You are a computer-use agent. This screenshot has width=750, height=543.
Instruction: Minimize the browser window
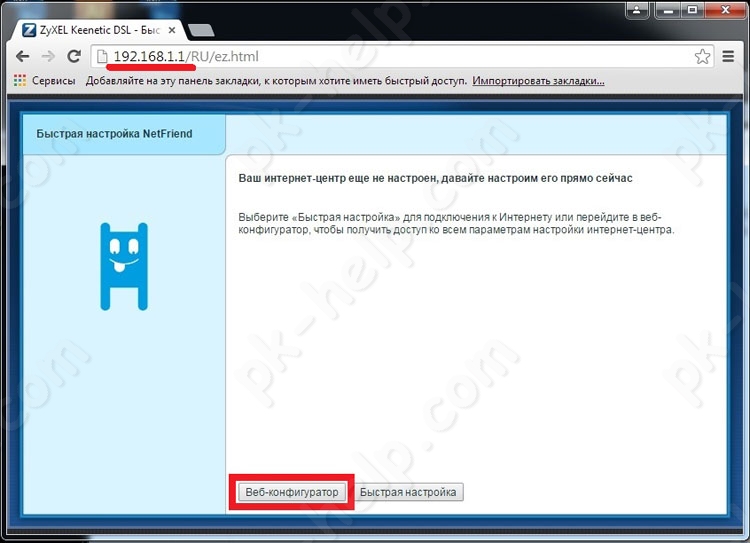point(668,9)
